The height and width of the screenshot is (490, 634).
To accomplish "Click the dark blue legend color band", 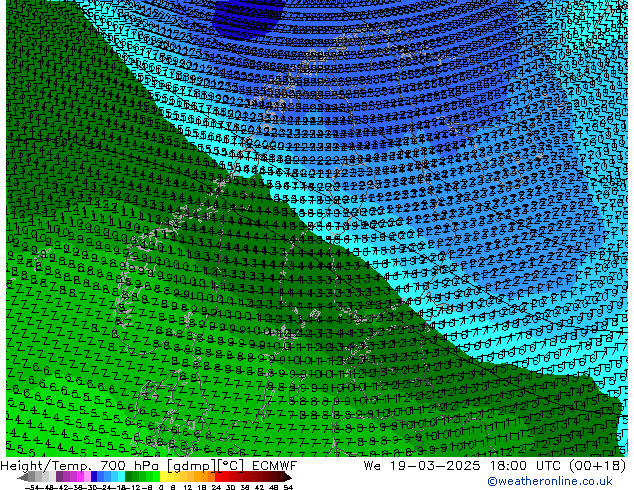I will [94, 477].
